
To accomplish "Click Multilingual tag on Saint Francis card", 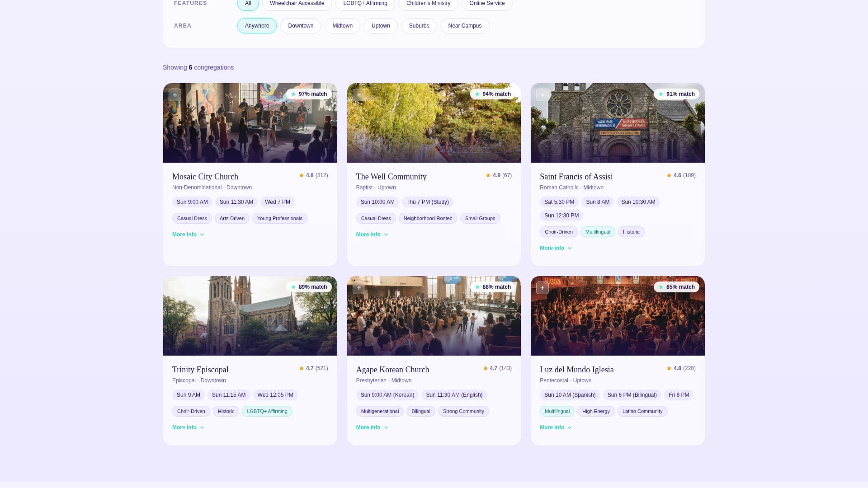I will 598,232.
